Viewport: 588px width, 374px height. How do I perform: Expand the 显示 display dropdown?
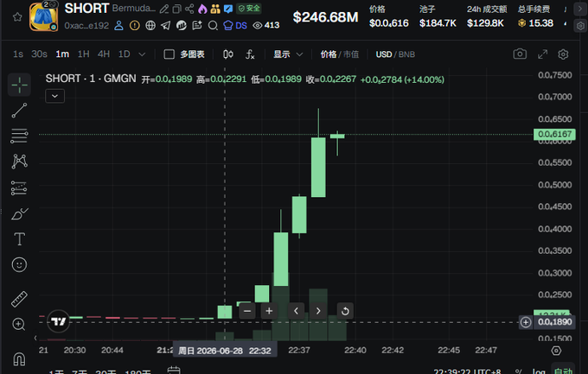pos(288,54)
